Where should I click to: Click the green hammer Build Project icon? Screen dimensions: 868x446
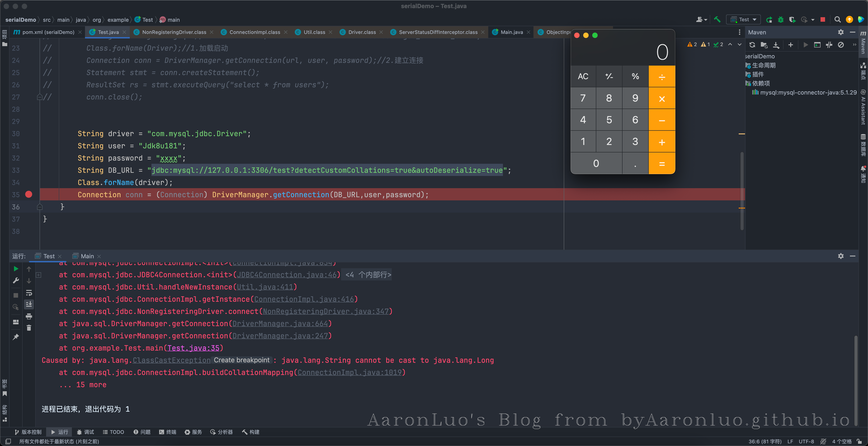point(717,19)
